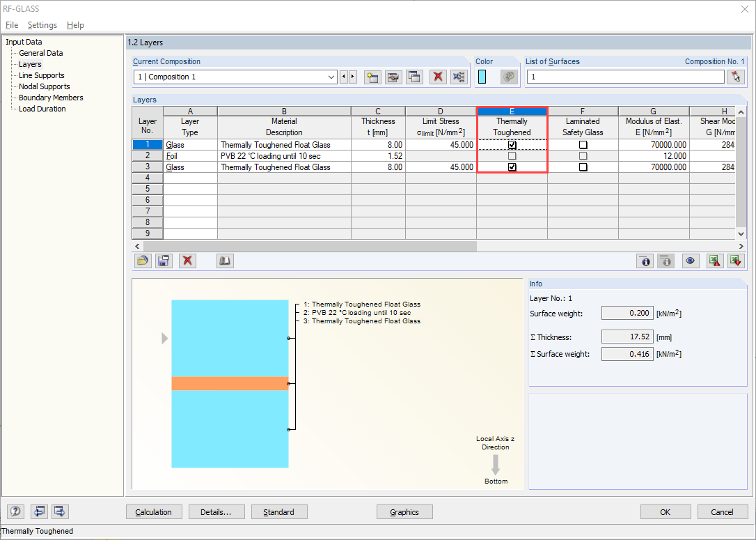Go to next composition arrow
The image size is (756, 540).
[x=353, y=77]
